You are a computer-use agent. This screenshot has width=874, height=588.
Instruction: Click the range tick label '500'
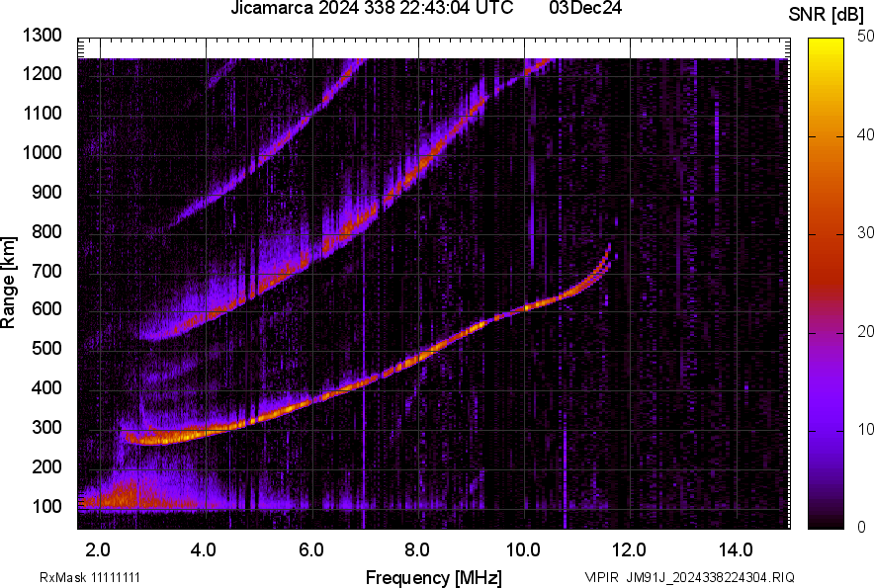coord(46,348)
